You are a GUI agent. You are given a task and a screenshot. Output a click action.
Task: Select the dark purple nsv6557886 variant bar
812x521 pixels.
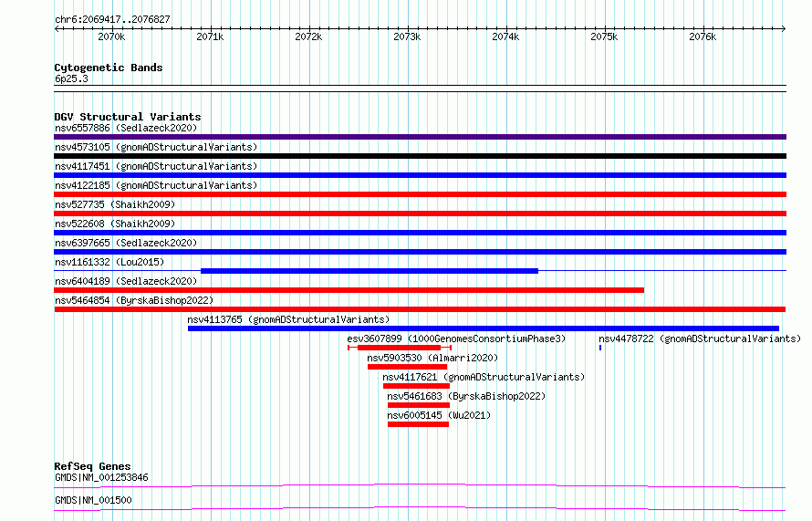420,137
